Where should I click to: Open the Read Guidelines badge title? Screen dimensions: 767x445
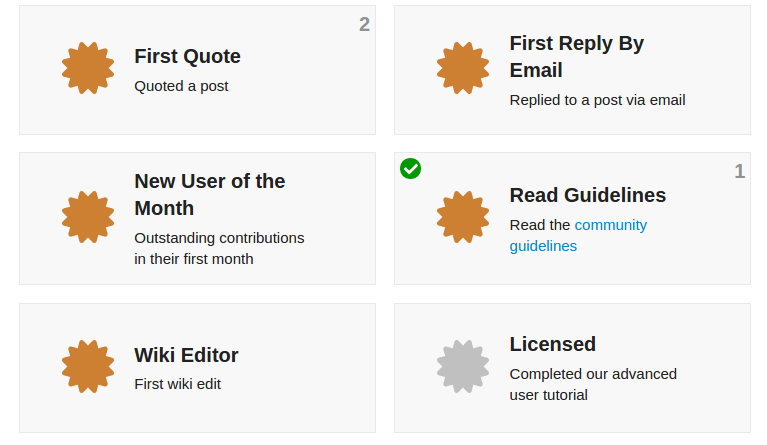[x=588, y=195]
